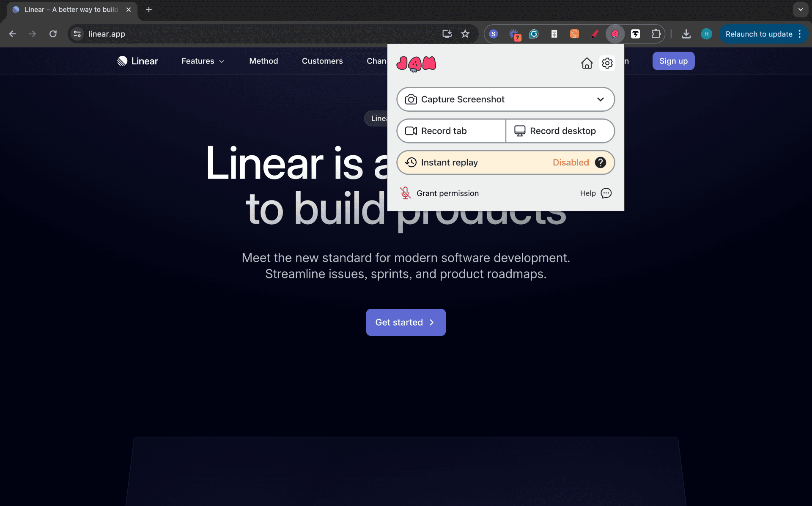Click the Jam logo in popup
The image size is (812, 506).
416,64
